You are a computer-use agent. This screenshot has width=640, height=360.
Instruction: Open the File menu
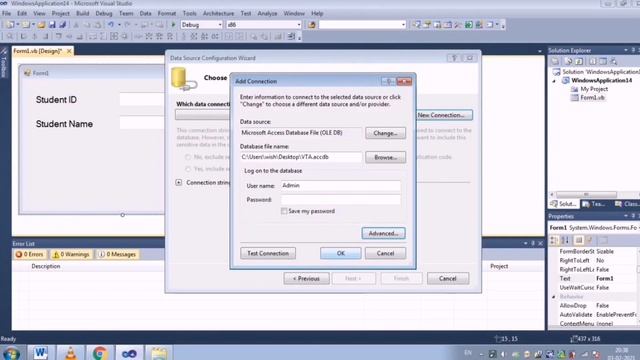click(x=7, y=13)
